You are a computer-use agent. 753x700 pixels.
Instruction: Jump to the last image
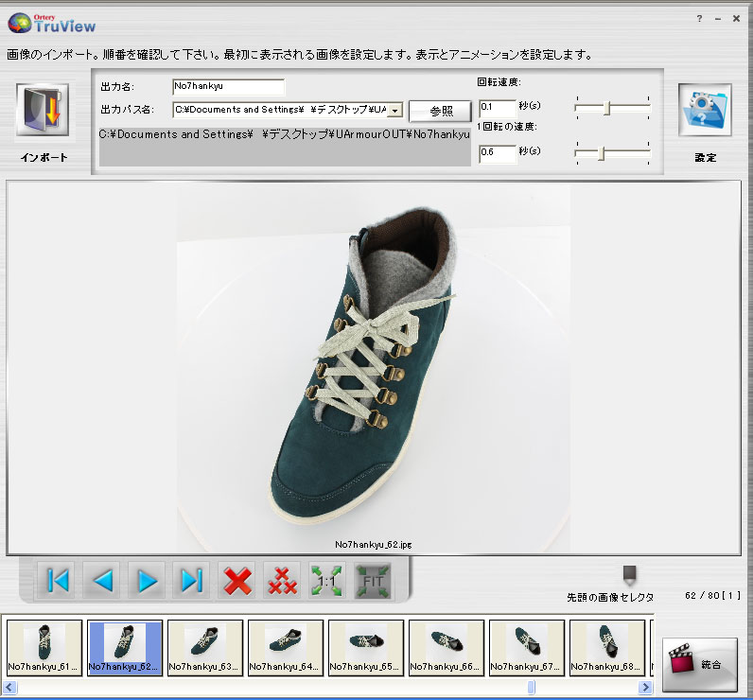(192, 581)
